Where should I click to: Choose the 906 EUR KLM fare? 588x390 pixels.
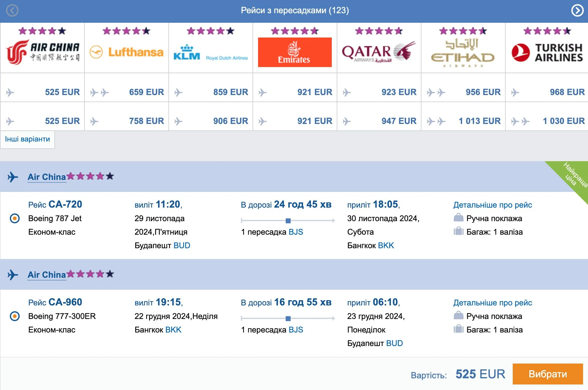pos(230,121)
